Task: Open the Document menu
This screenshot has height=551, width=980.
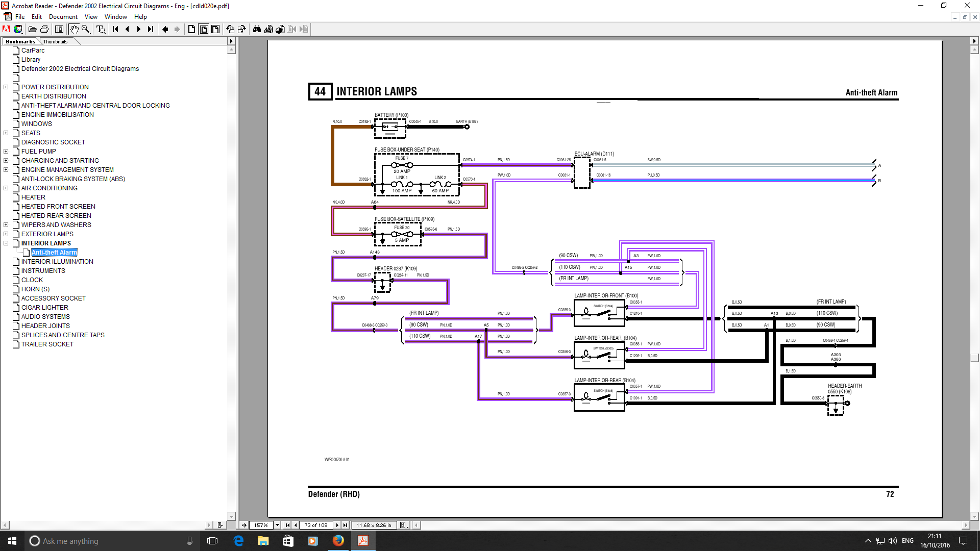Action: click(63, 17)
